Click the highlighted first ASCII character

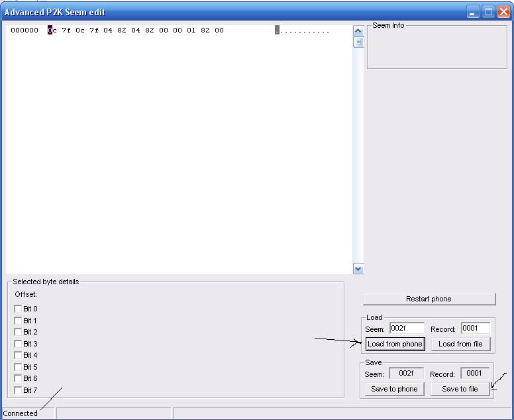[x=277, y=30]
